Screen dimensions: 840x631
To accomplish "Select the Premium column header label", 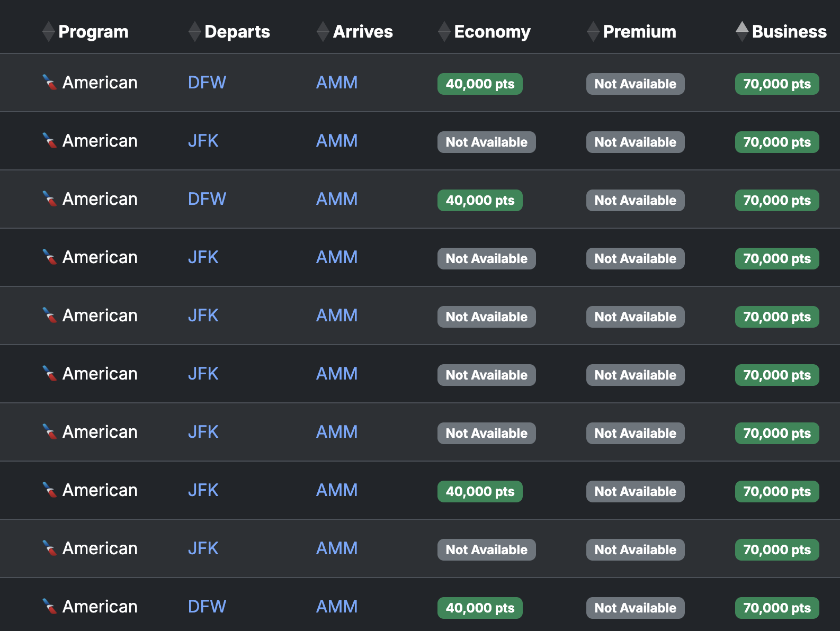I will click(x=639, y=32).
